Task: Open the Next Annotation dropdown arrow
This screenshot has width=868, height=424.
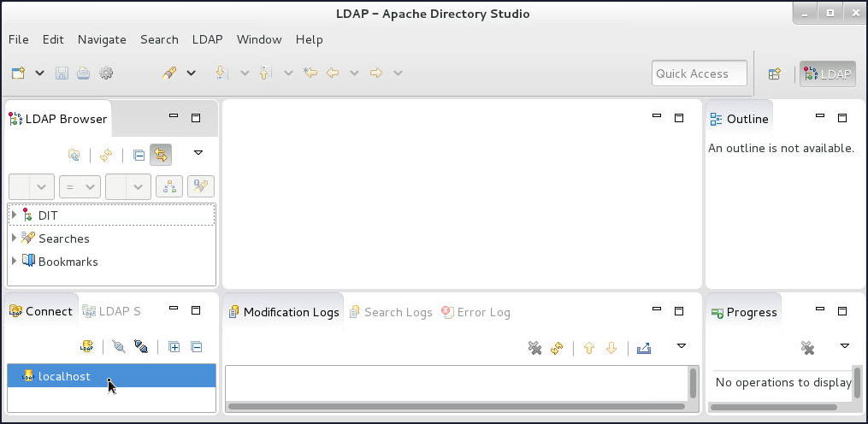Action: pos(244,73)
